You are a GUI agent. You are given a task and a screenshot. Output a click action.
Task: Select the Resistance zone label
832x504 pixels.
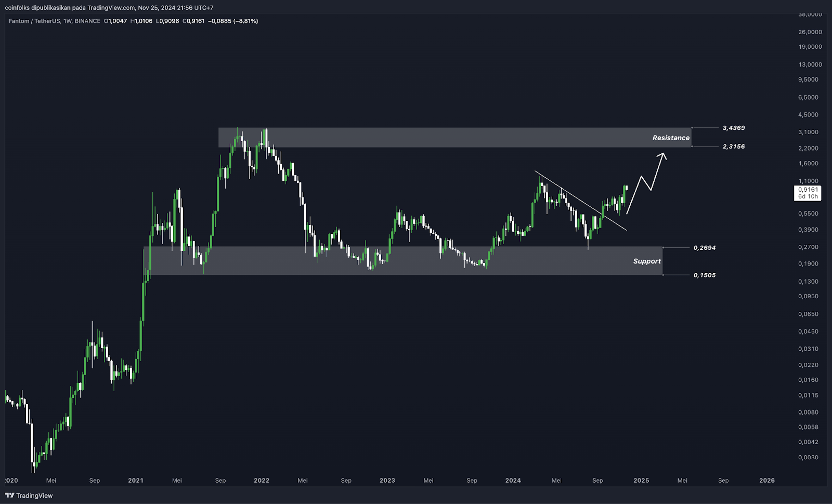tap(671, 138)
